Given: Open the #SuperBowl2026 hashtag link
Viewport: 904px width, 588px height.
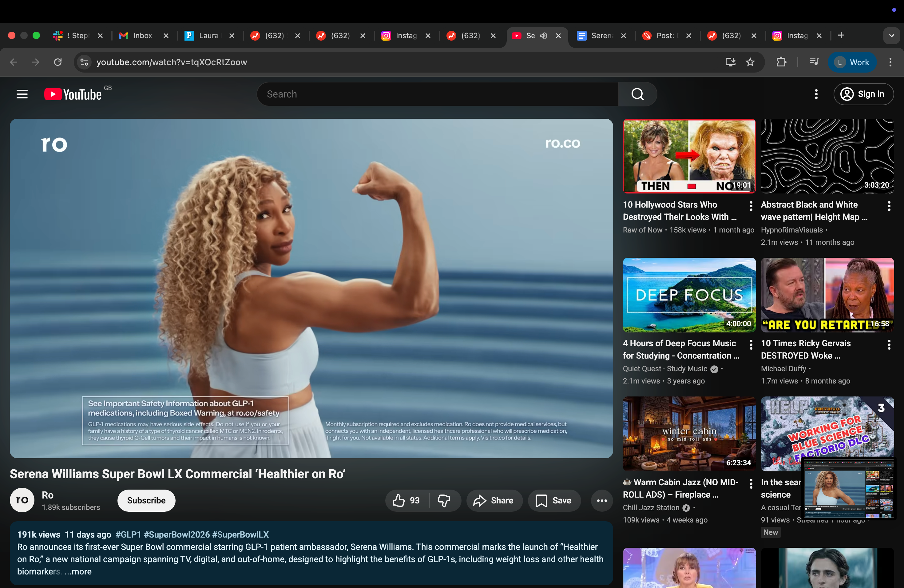Looking at the screenshot, I should (x=176, y=534).
